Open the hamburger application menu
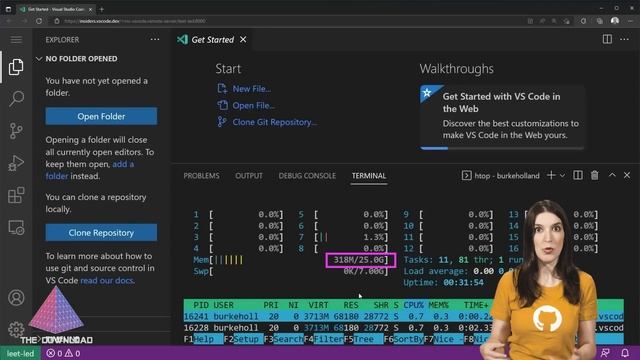Screen dimensions: 640x360 pyautogui.click(x=16, y=40)
